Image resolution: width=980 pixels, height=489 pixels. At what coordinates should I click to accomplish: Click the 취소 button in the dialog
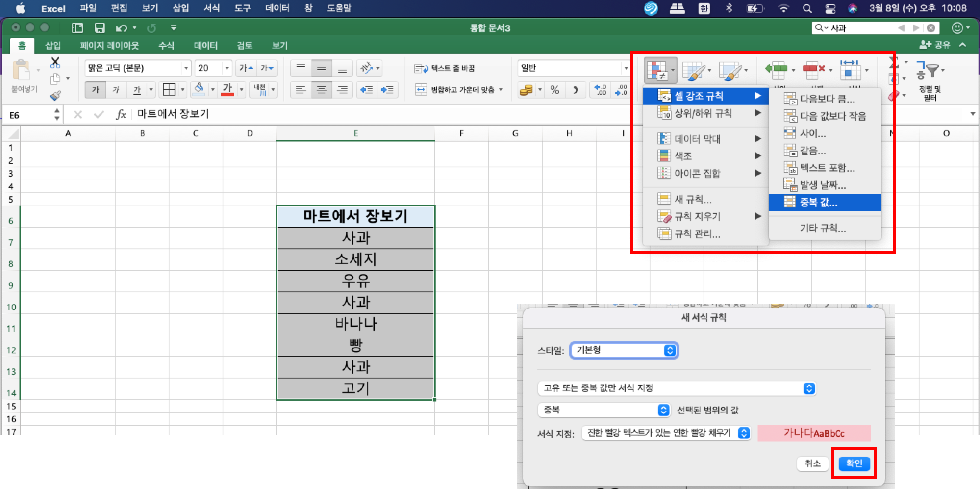[x=812, y=463]
